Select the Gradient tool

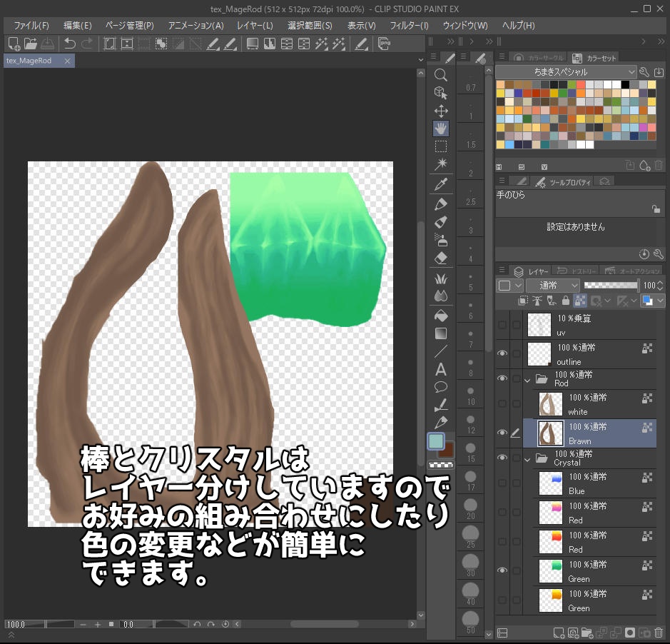440,333
